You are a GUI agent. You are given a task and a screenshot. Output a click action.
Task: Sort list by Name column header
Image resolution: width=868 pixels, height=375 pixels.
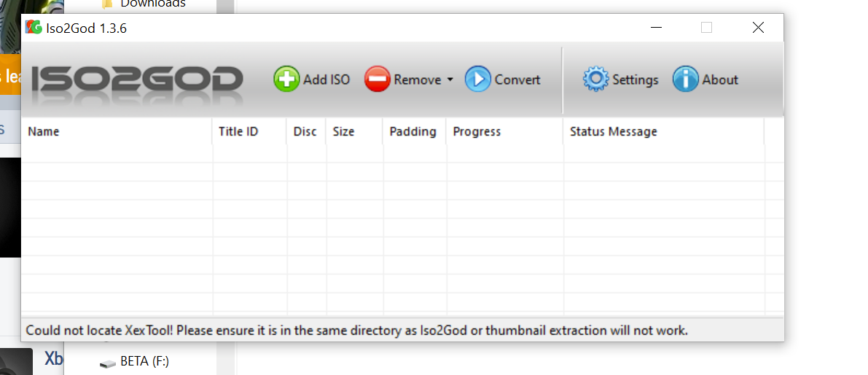click(117, 131)
